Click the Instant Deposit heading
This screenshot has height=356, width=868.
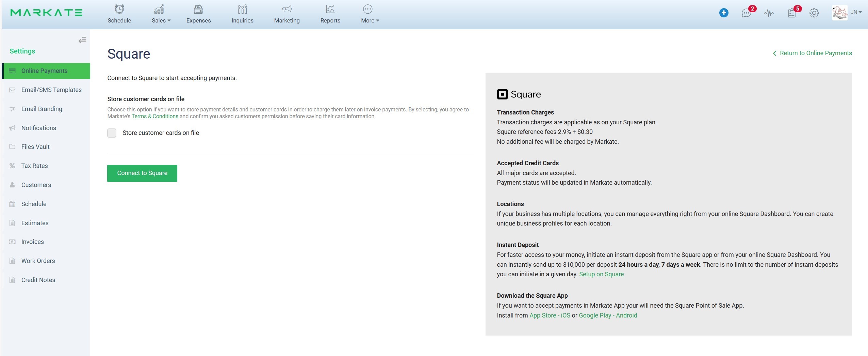[x=518, y=245]
